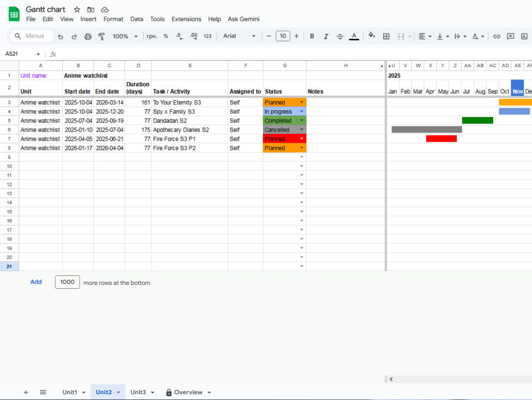This screenshot has height=400, width=532.
Task: Increase decimal places
Action: [194, 36]
